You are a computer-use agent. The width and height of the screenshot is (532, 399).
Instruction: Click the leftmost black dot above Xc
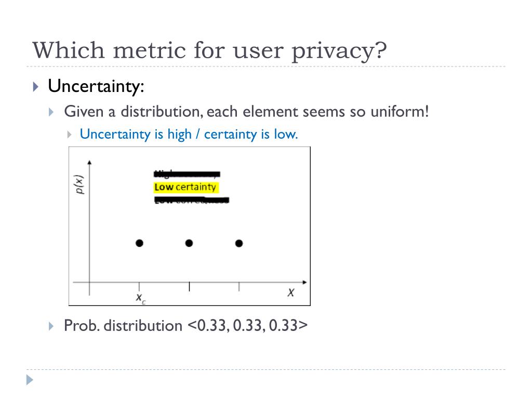click(x=139, y=243)
